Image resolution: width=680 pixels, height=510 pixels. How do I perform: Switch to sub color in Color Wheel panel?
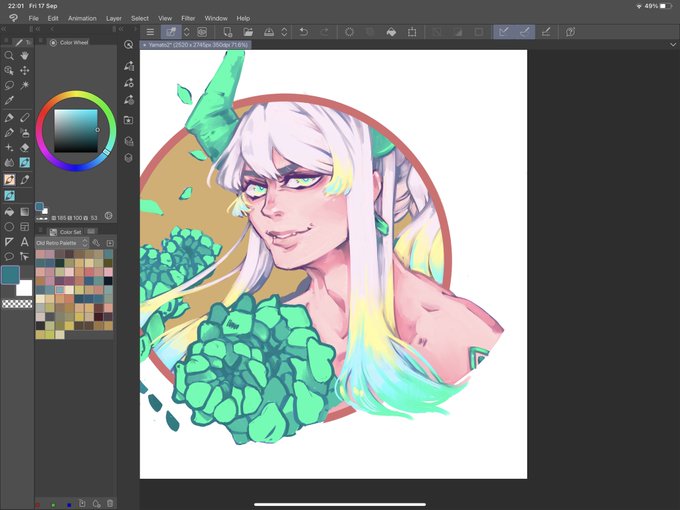pos(45,211)
